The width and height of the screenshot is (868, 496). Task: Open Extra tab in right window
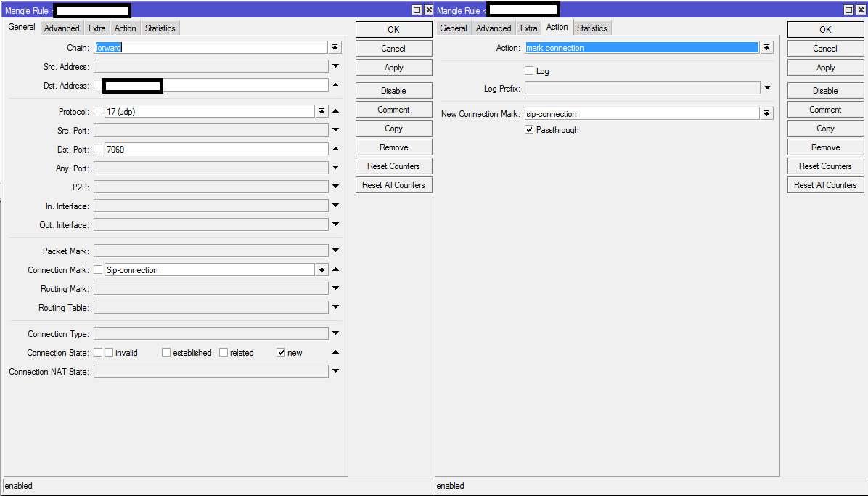click(x=528, y=28)
